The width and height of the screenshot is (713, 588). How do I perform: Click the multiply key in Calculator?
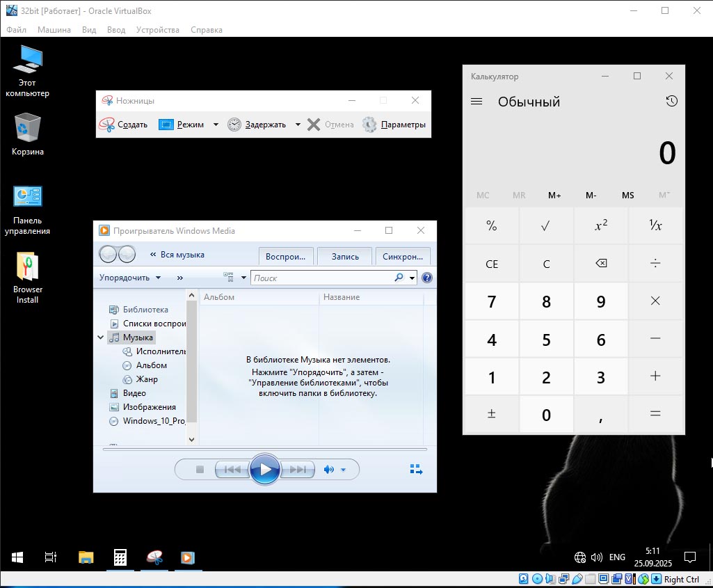point(655,301)
